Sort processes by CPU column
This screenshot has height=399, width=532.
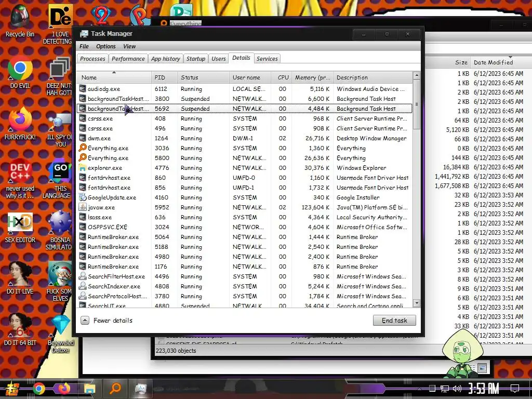point(281,77)
